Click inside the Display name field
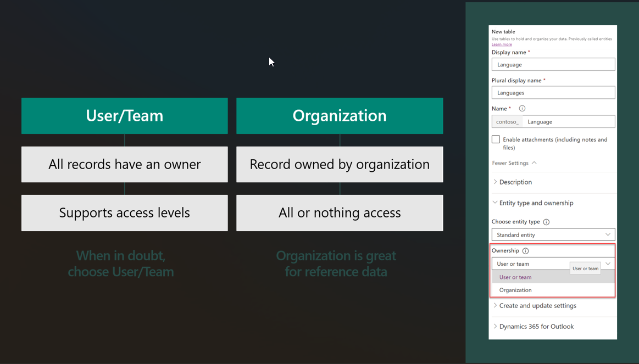Screen dimensions: 639x364 pyautogui.click(x=553, y=64)
